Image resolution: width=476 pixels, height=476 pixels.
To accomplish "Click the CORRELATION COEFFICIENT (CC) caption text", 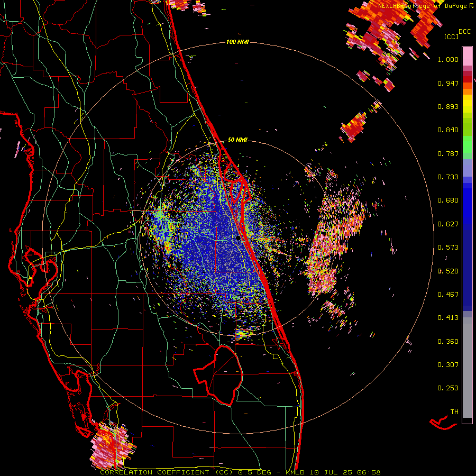I will (166, 472).
